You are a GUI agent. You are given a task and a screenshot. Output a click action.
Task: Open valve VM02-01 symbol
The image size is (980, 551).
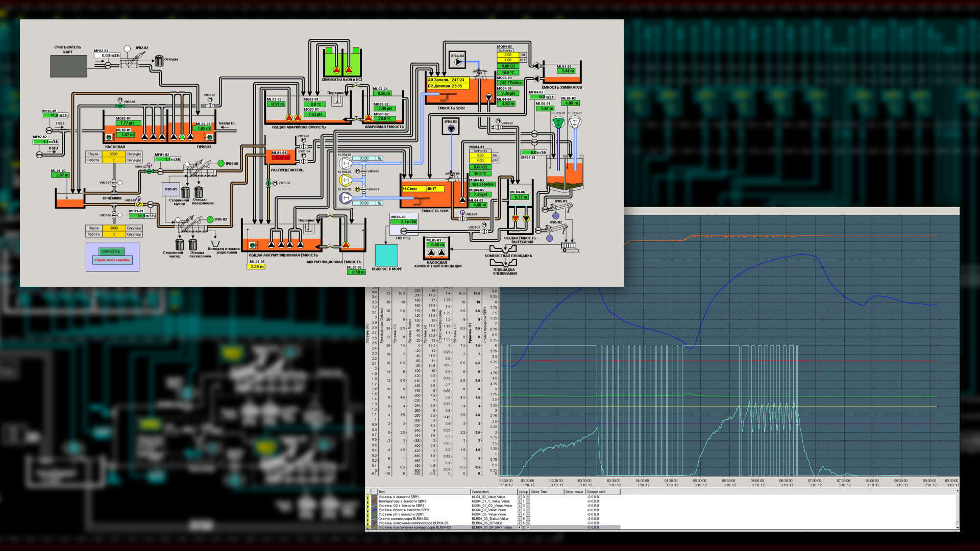(120, 106)
